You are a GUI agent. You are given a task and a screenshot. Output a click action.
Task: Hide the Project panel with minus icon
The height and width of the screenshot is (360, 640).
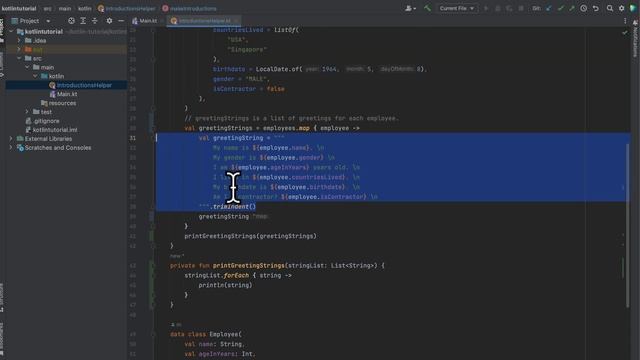point(121,21)
